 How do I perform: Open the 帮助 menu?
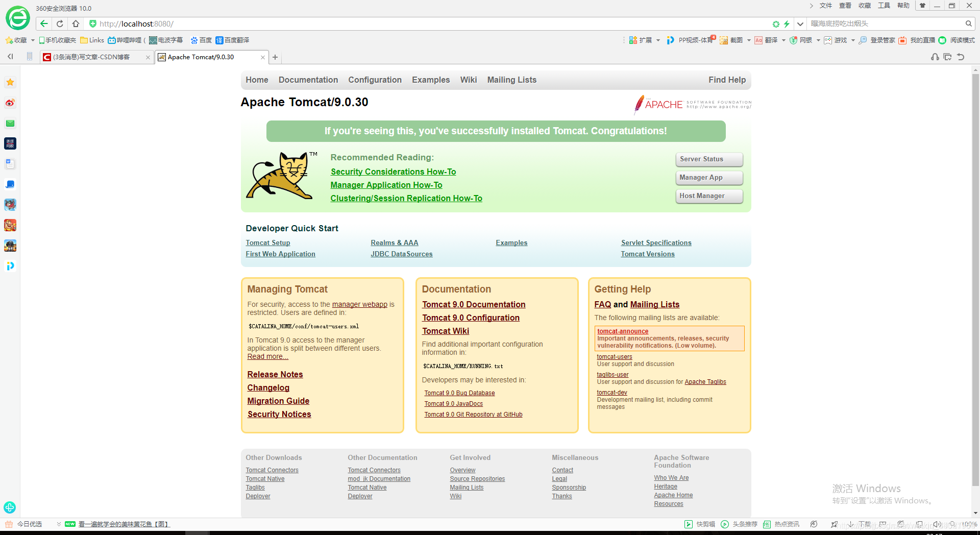(903, 6)
